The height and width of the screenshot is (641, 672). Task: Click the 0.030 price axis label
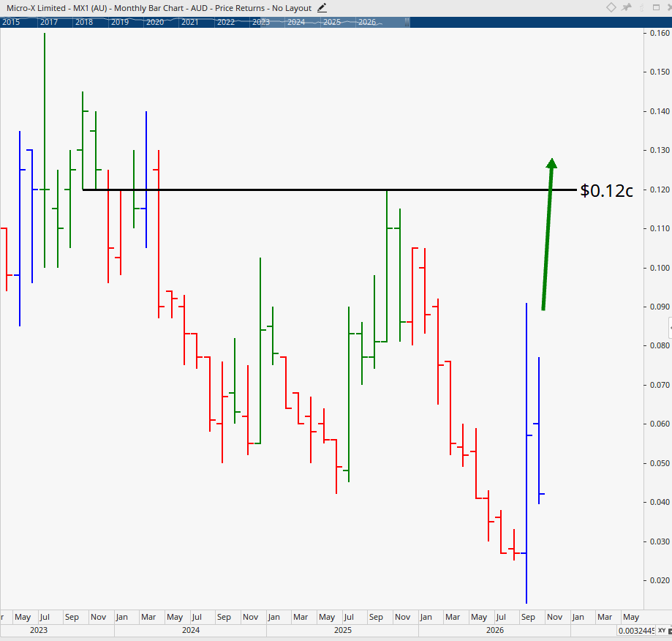pos(660,541)
